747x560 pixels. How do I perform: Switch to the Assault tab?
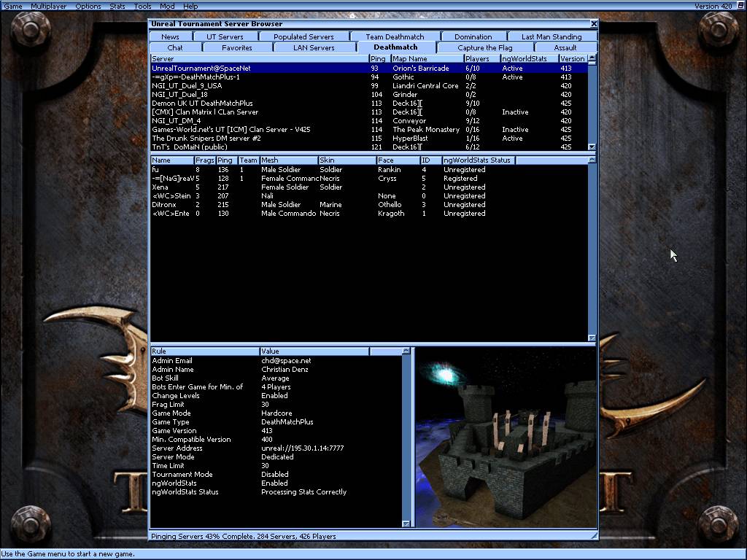565,47
